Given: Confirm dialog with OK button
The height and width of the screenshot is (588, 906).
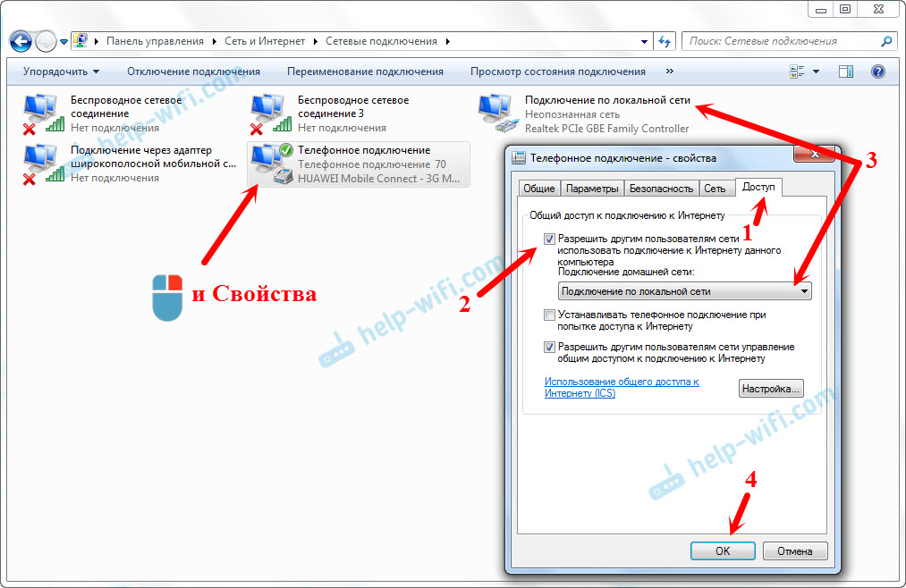Looking at the screenshot, I should [723, 551].
